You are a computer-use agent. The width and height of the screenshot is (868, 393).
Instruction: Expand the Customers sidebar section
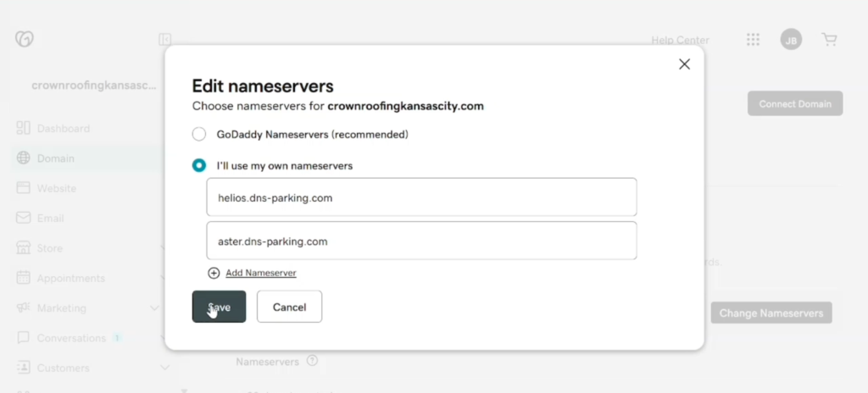[164, 368]
